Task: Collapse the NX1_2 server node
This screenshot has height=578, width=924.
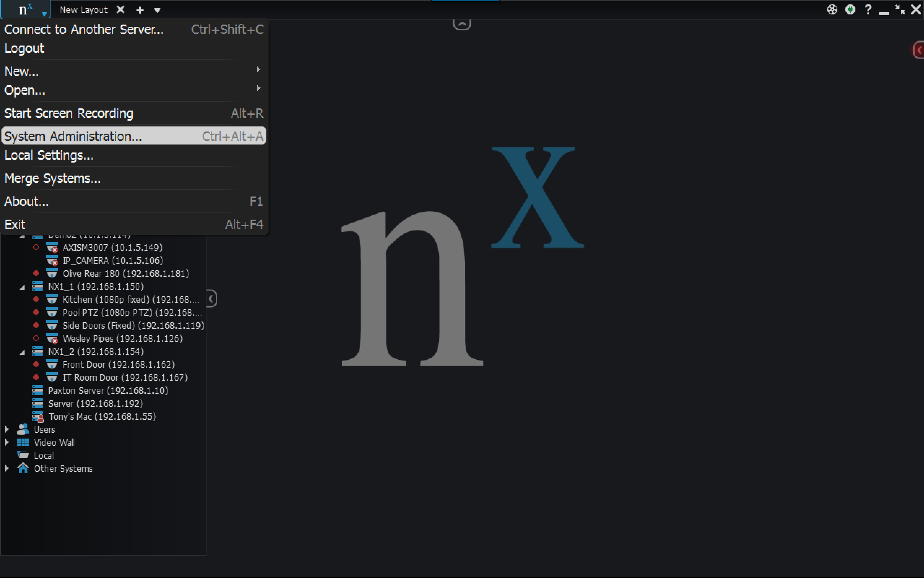Action: tap(22, 352)
